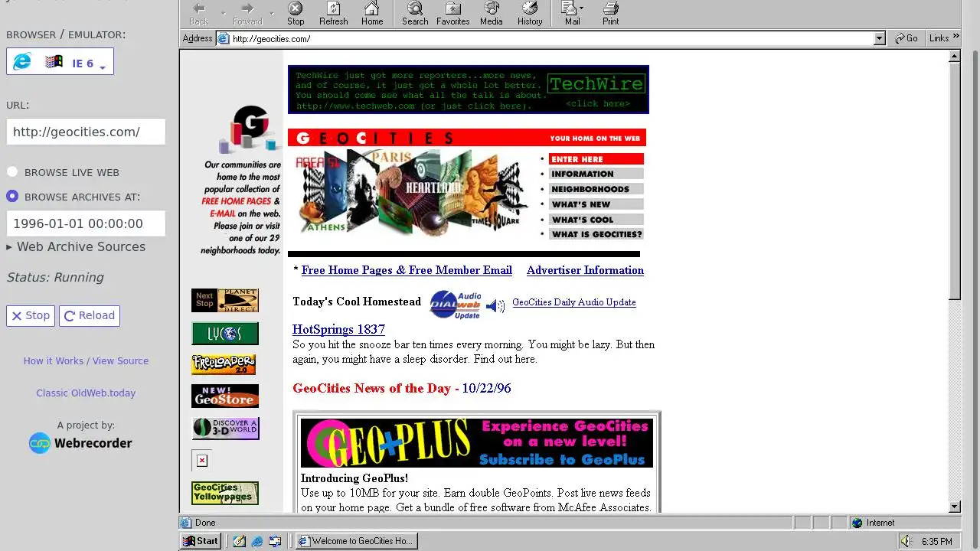Image resolution: width=980 pixels, height=551 pixels.
Task: Click the Windows Start button
Action: click(200, 541)
